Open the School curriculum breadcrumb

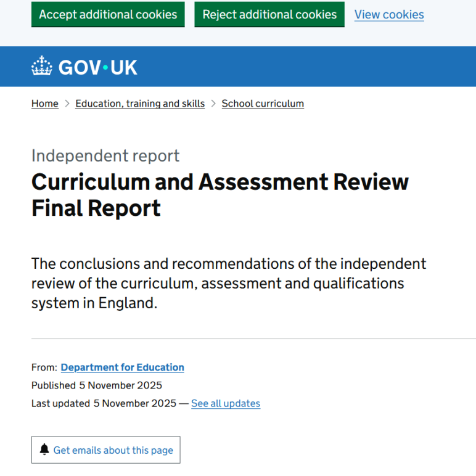click(x=263, y=104)
